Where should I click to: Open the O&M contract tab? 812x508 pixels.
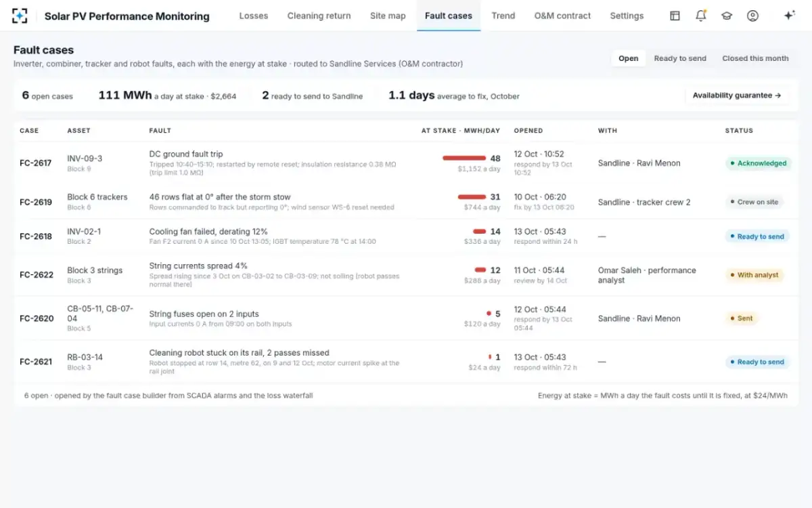click(x=562, y=16)
